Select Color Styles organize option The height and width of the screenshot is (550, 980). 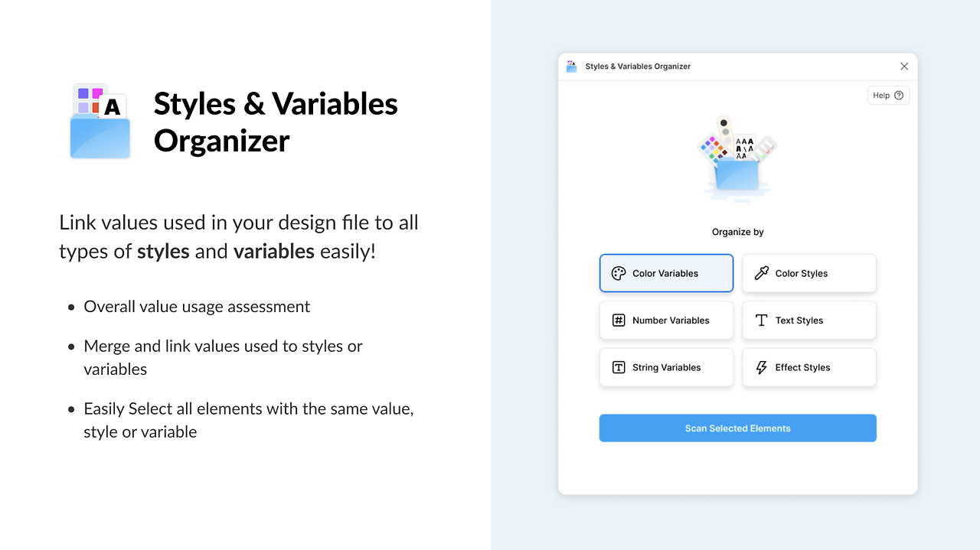809,273
